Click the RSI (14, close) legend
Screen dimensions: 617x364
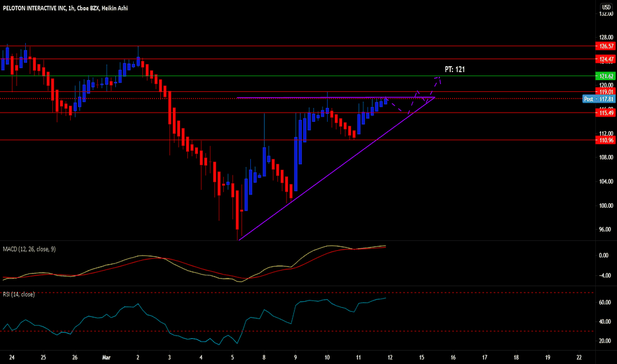pos(19,295)
